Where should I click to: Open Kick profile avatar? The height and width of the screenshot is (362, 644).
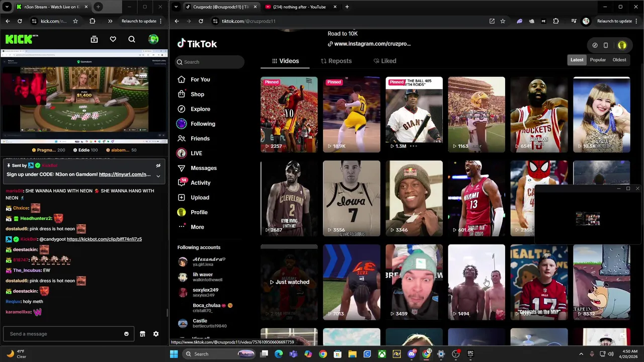tap(153, 39)
